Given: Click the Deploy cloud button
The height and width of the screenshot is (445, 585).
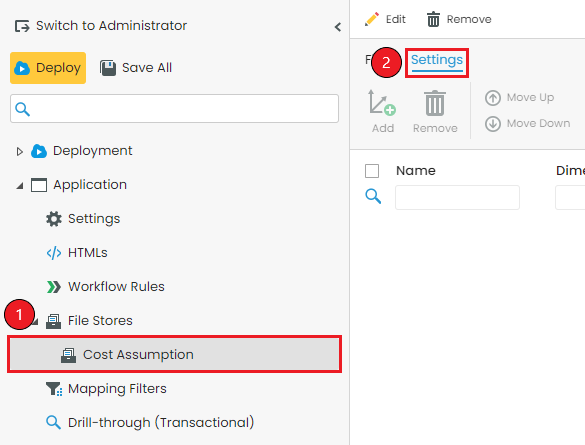Looking at the screenshot, I should point(48,68).
